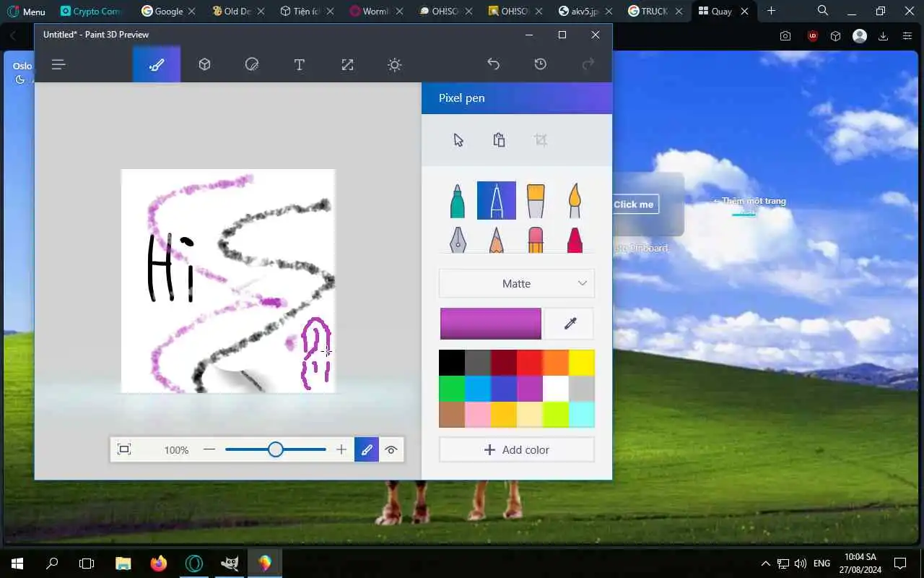Click the zoom slider handle
Image resolution: width=924 pixels, height=578 pixels.
click(x=275, y=449)
